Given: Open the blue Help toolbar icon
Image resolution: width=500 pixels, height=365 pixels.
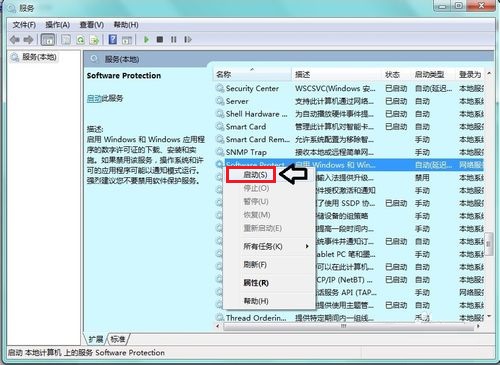Looking at the screenshot, I should (113, 40).
